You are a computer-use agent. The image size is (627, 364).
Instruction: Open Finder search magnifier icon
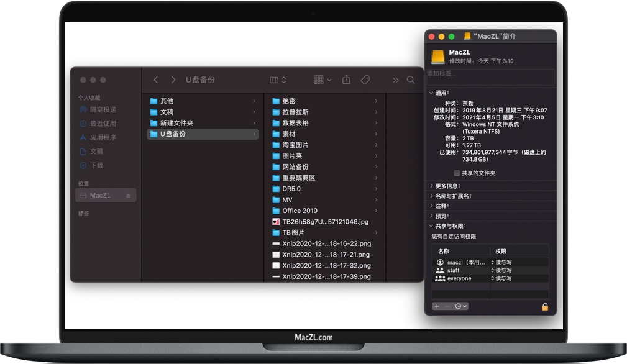(x=411, y=80)
